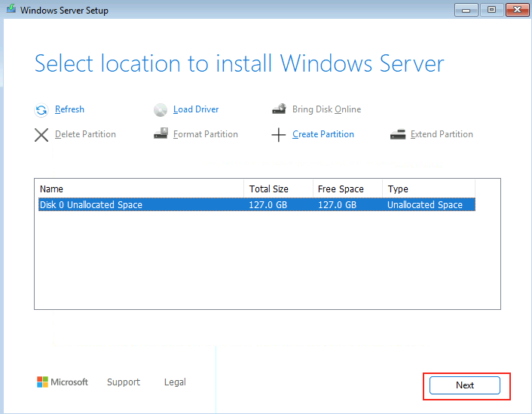
Task: Click the Windows Server Setup title icon
Action: [x=11, y=8]
